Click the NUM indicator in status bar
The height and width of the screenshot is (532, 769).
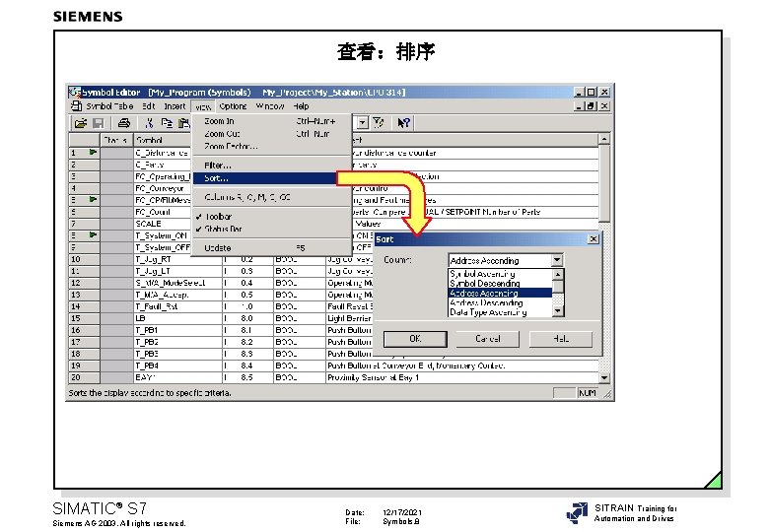pyautogui.click(x=588, y=393)
